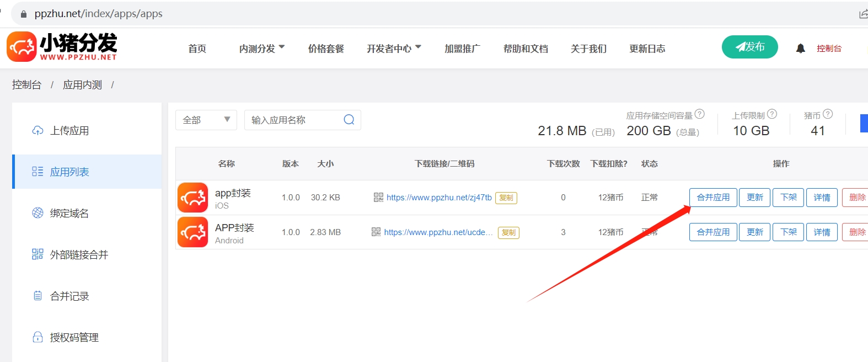Screen dimensions: 868x362
Task: Click the 小猪分发 site logo
Action: [62, 47]
